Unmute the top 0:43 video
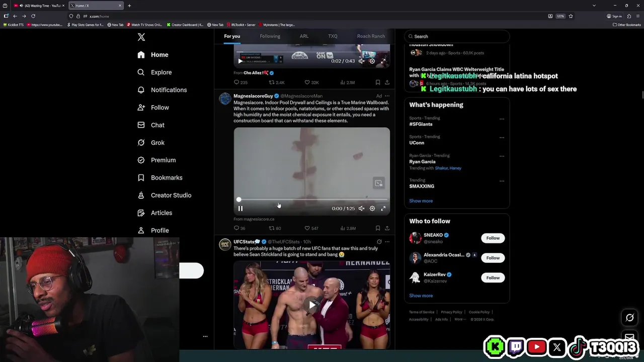Viewport: 644px width, 362px height. pyautogui.click(x=361, y=61)
